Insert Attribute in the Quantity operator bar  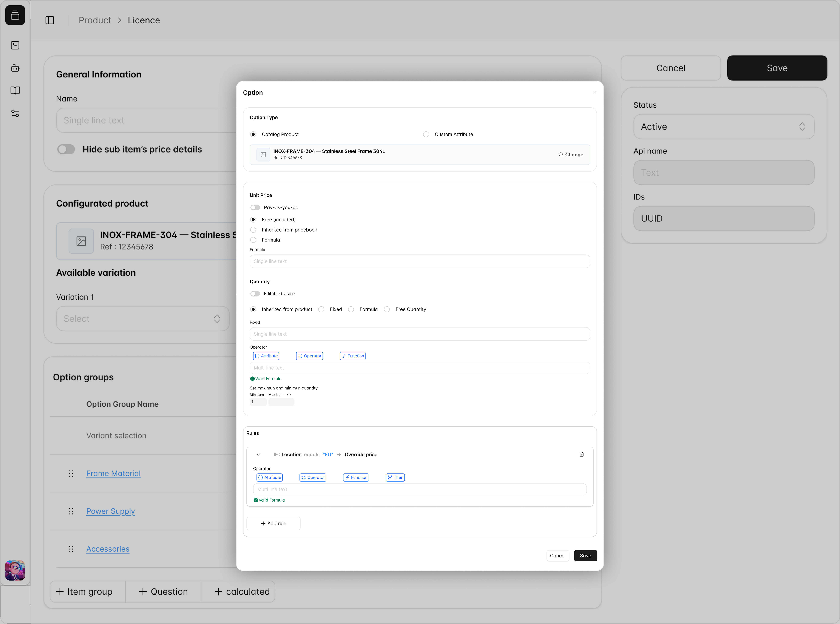(266, 356)
